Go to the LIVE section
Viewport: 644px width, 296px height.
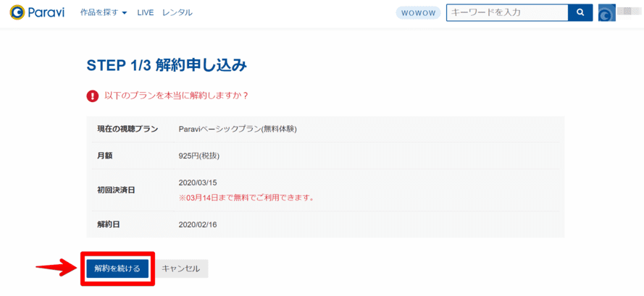tap(146, 13)
